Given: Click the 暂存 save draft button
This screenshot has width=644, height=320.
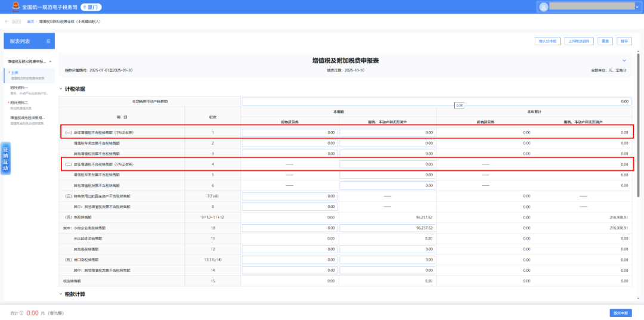Looking at the screenshot, I should point(624,41).
